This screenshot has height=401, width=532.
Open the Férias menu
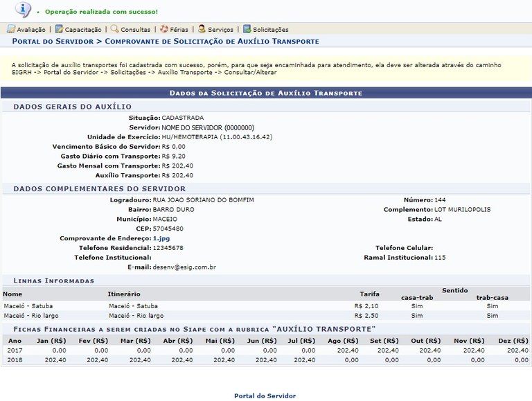pyautogui.click(x=179, y=30)
